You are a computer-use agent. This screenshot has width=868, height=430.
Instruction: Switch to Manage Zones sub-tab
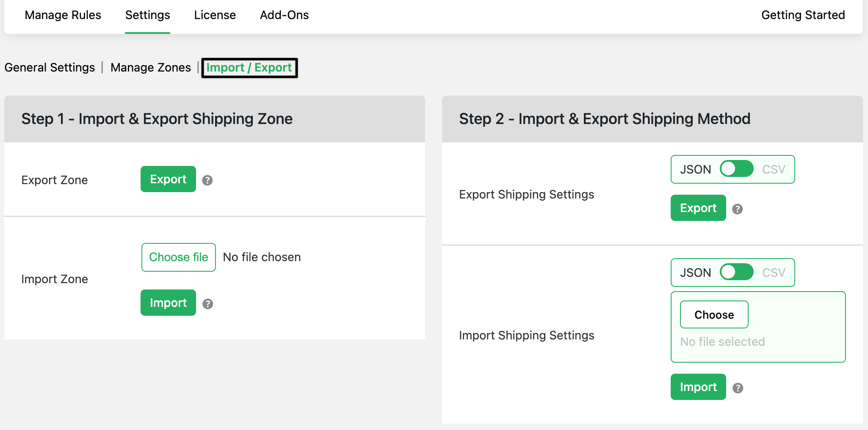tap(150, 68)
